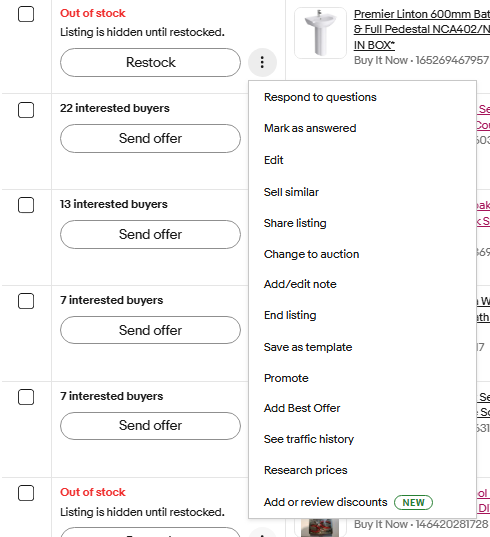490x537 pixels.
Task: Choose Respond to questions from menu
Action: [x=320, y=97]
